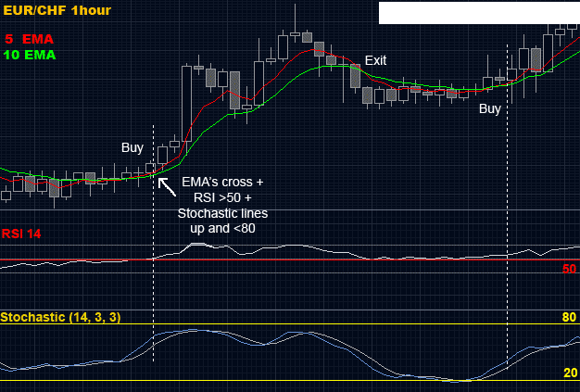The width and height of the screenshot is (580, 392).
Task: Click the RSI 14 indicator label
Action: [x=21, y=234]
